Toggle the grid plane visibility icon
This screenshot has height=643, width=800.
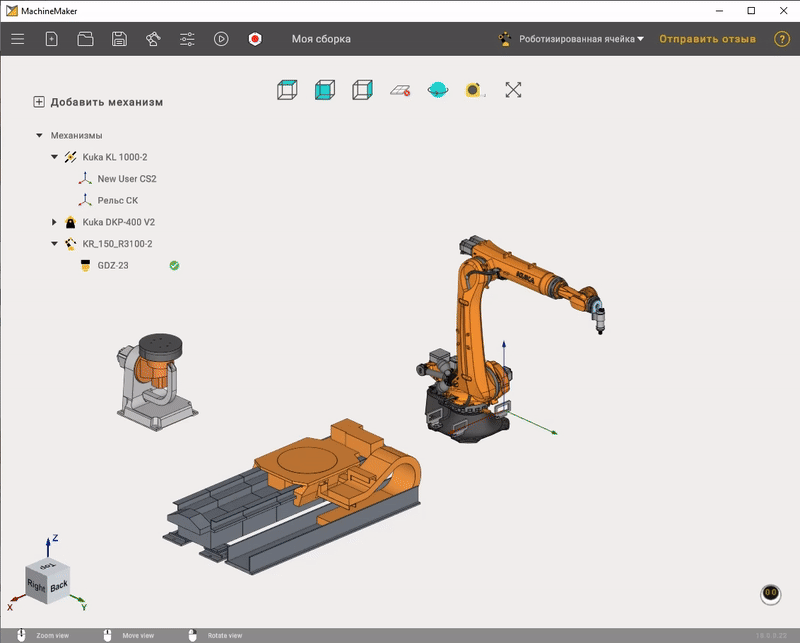click(x=400, y=90)
